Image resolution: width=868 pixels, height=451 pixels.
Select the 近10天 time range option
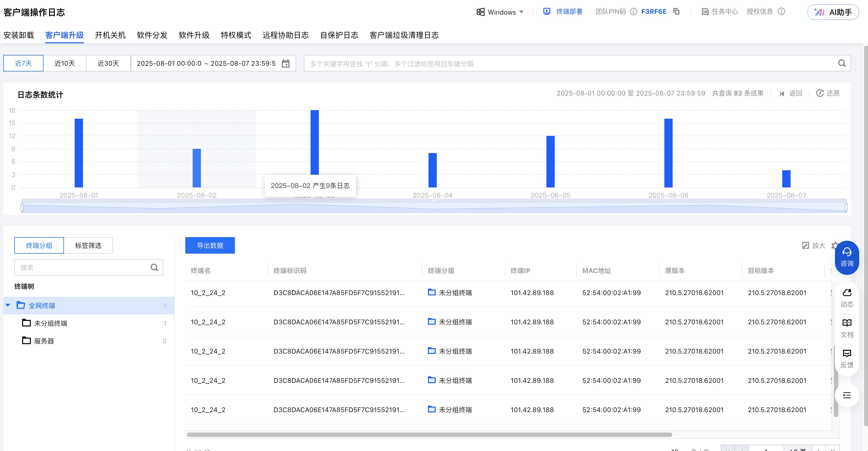65,63
